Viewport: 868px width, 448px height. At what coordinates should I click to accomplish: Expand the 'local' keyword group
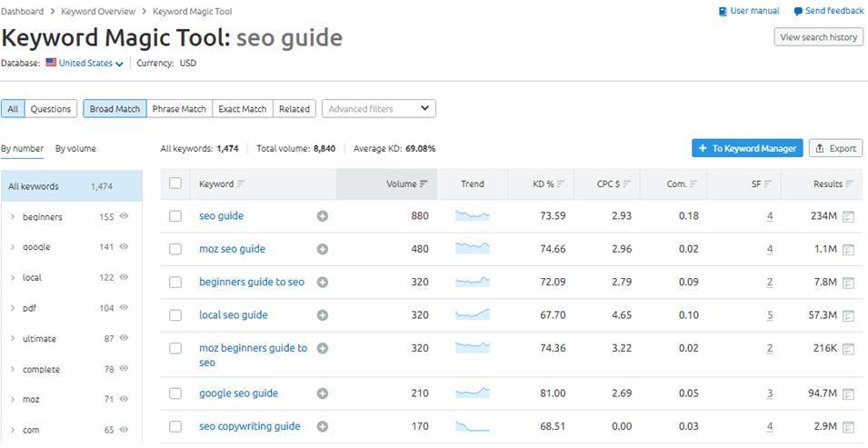pyautogui.click(x=13, y=277)
